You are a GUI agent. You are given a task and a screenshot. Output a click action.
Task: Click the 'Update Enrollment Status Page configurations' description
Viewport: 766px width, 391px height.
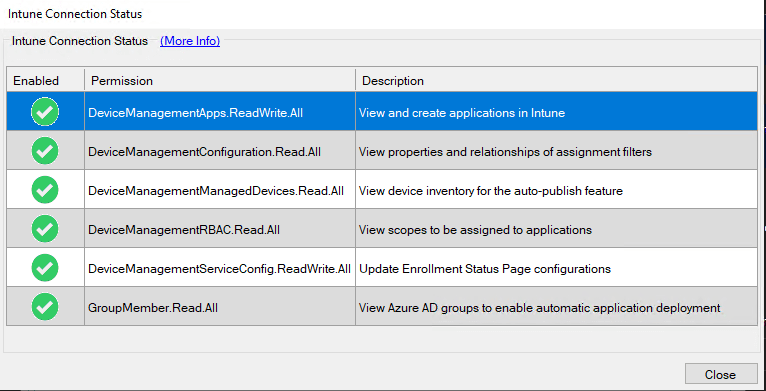click(x=485, y=269)
